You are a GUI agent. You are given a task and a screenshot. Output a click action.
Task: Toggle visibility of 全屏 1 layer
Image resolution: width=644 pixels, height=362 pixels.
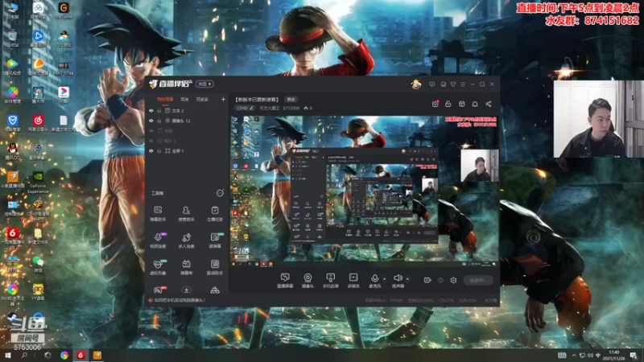tap(151, 150)
